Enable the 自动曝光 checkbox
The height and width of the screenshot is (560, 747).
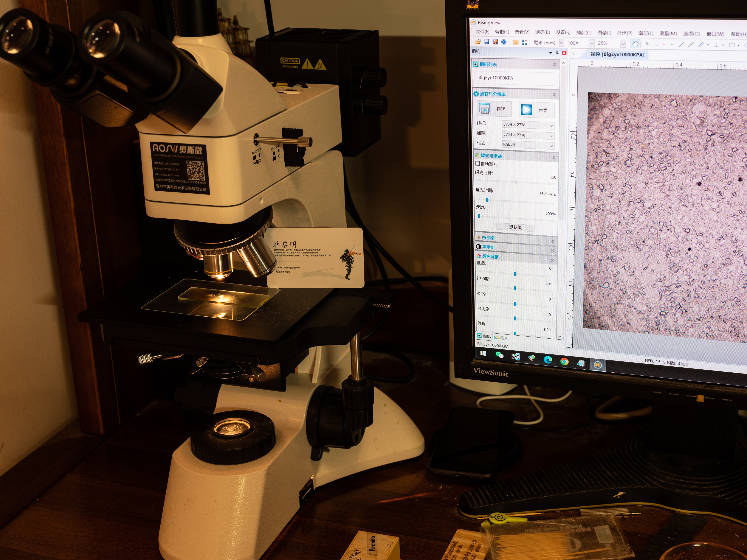(x=478, y=164)
